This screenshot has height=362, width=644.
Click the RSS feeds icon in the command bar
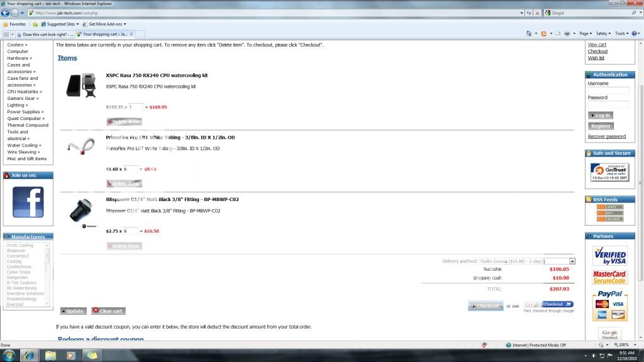543,34
